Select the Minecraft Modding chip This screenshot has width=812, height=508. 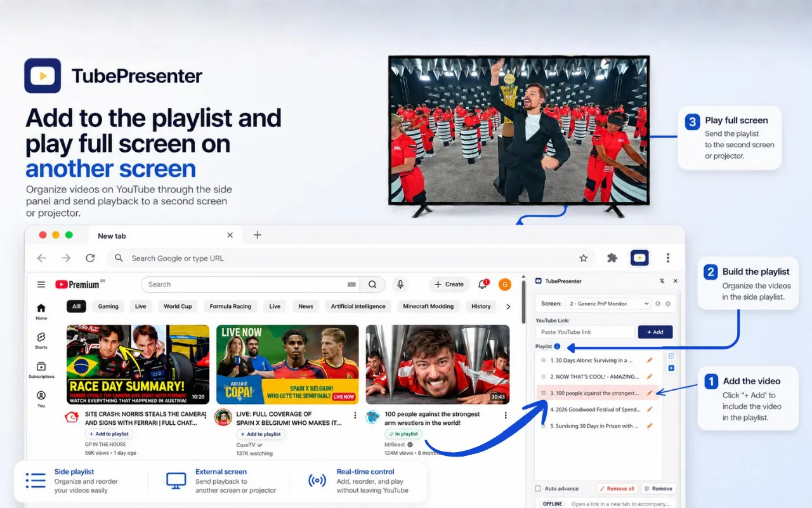[x=429, y=306]
